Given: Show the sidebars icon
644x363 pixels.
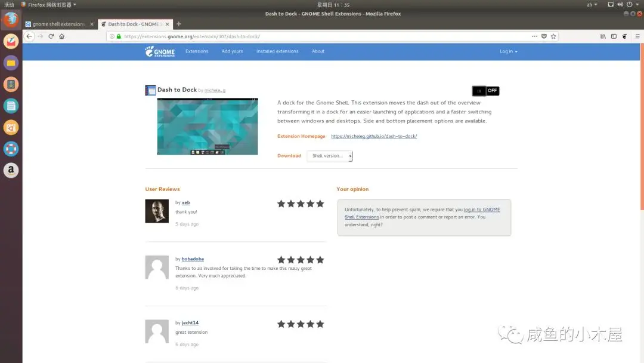Looking at the screenshot, I should (x=614, y=36).
